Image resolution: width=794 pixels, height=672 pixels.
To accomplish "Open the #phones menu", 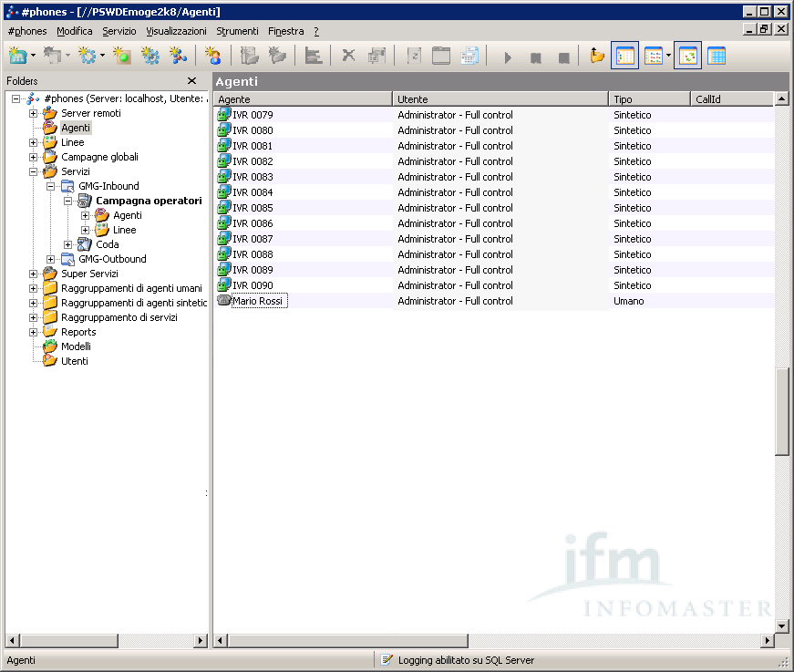I will (x=27, y=31).
